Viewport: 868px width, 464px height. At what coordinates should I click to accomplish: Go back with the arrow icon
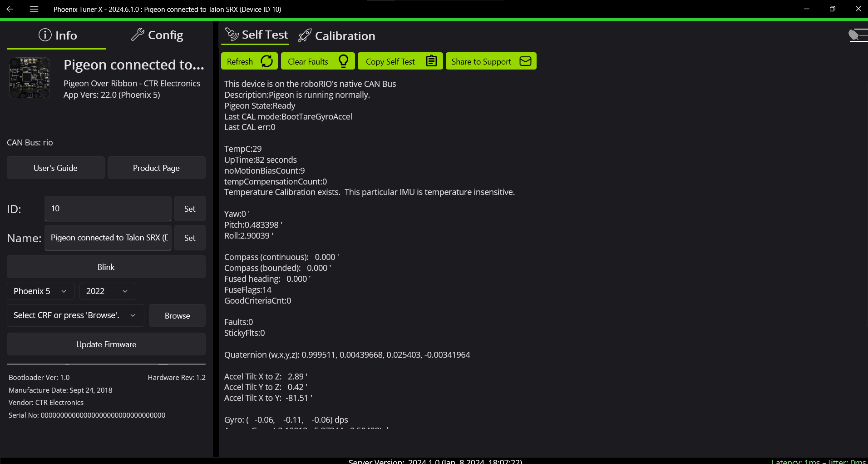(x=10, y=9)
